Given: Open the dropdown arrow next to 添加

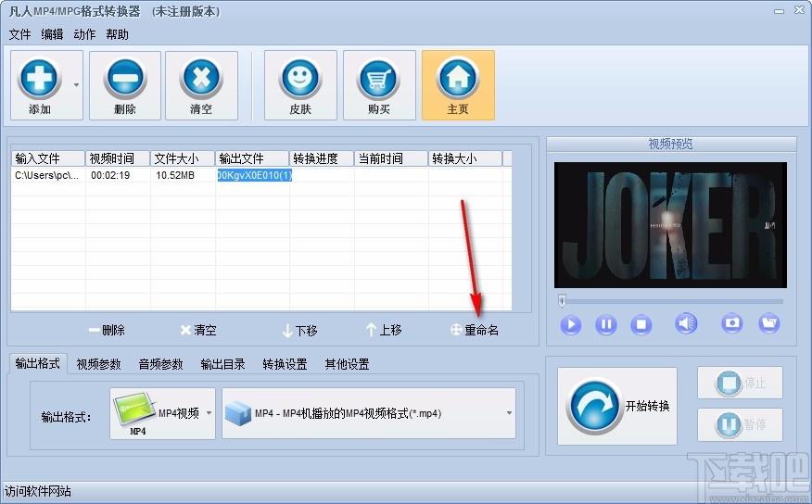Looking at the screenshot, I should tap(76, 85).
